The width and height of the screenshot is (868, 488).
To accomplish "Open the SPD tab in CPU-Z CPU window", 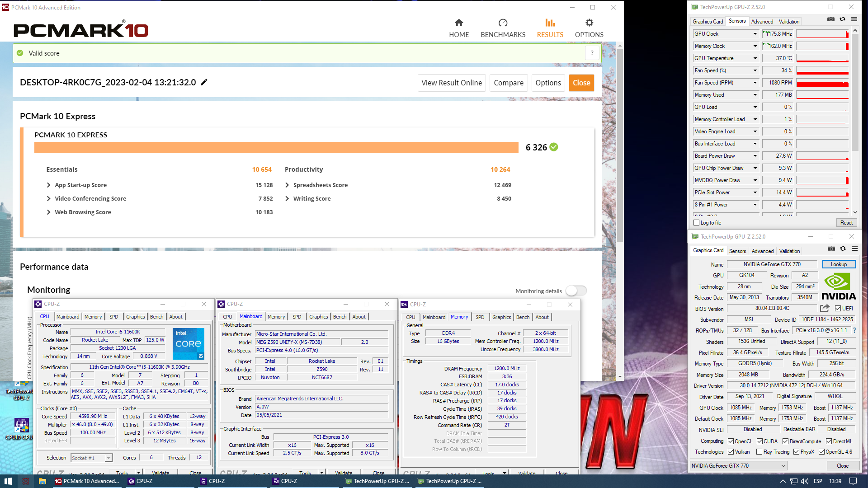I will [x=114, y=317].
